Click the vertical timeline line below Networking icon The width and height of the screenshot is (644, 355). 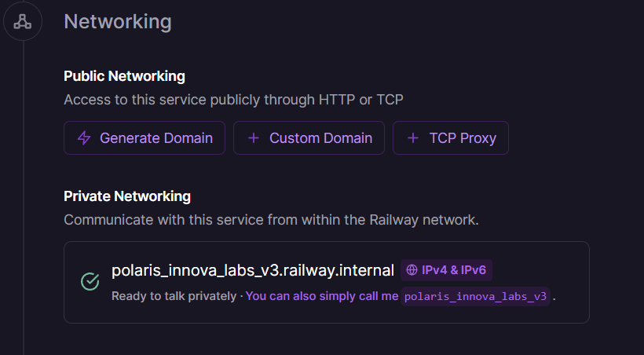tap(24, 196)
